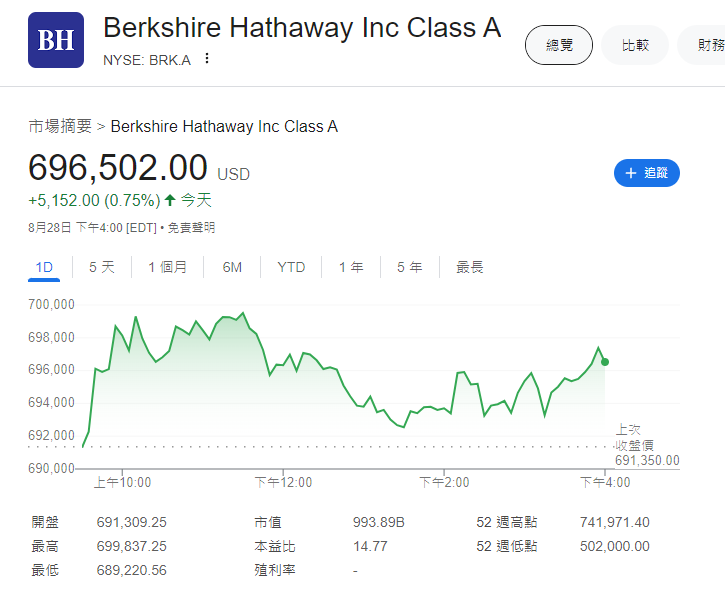Open the 財務 financials tab
725x592 pixels.
pyautogui.click(x=708, y=45)
